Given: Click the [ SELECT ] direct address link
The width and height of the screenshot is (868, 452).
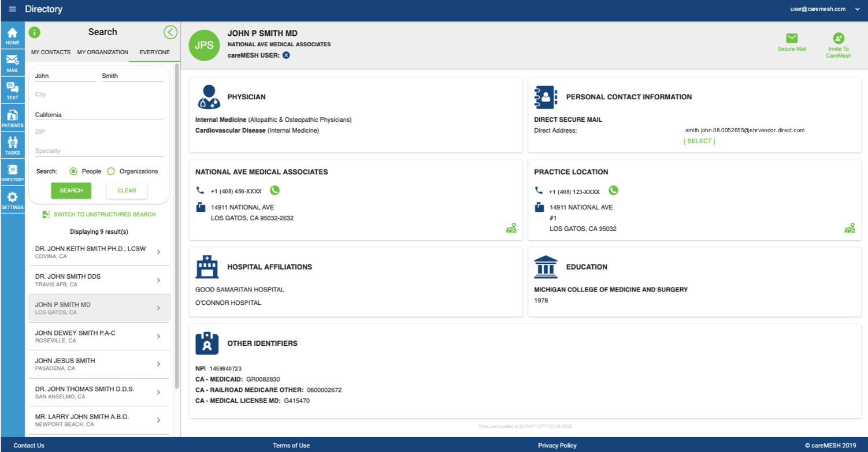Looking at the screenshot, I should coord(699,141).
